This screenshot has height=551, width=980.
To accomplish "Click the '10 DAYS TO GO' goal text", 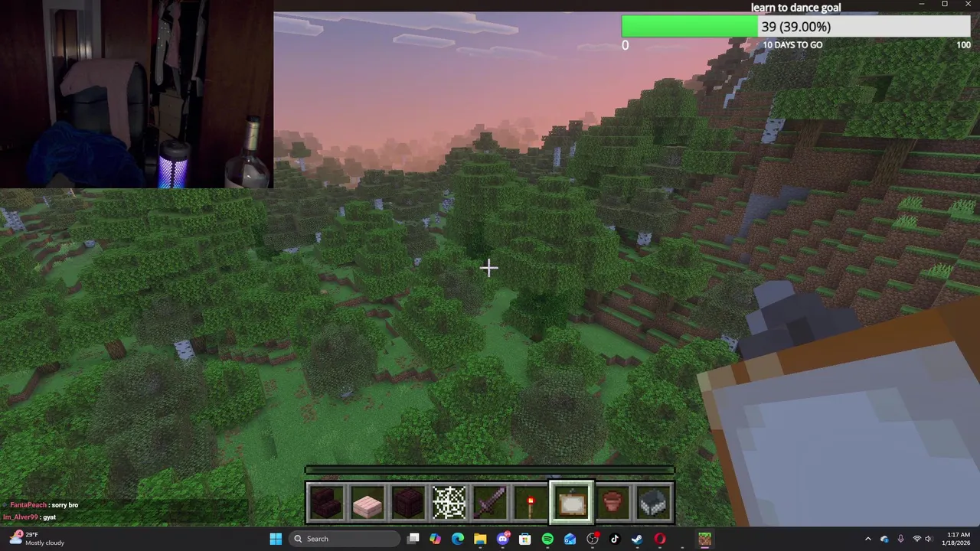I will click(792, 45).
